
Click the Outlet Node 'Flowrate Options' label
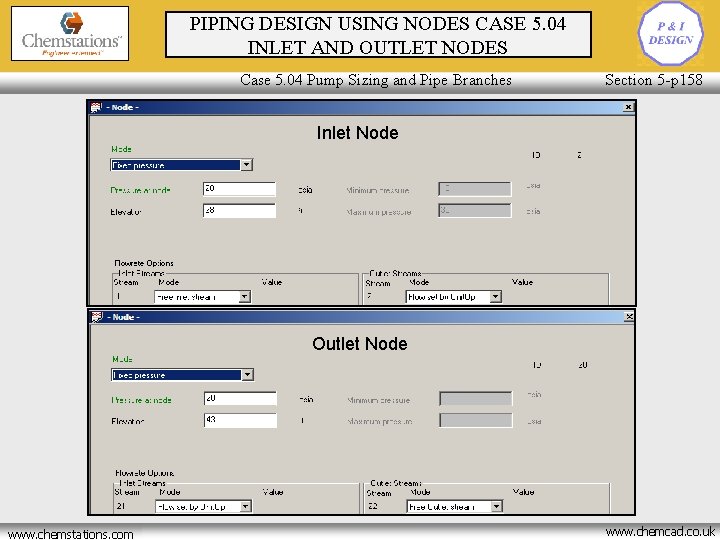pyautogui.click(x=144, y=473)
